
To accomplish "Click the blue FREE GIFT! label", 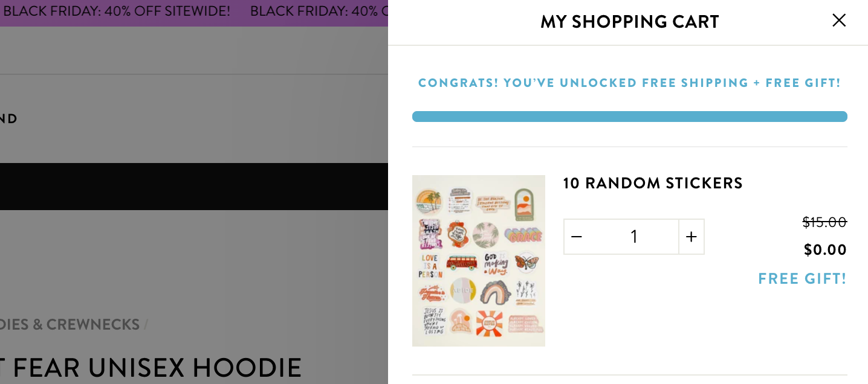I will 802,278.
